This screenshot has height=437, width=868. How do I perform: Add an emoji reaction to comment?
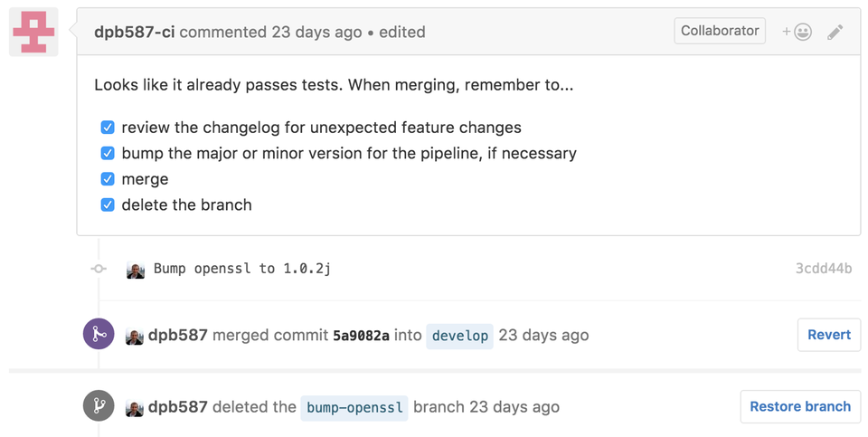point(797,33)
